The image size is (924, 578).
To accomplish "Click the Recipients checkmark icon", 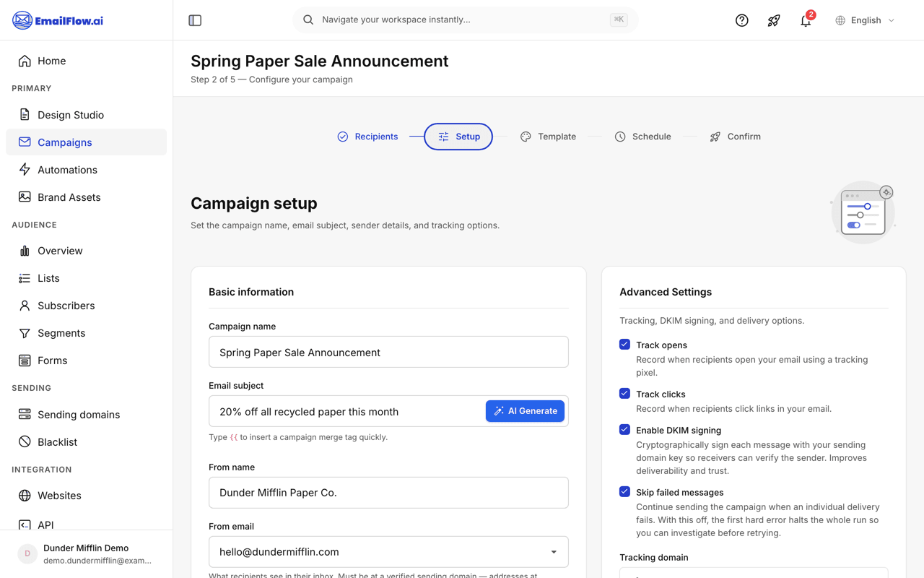I will (x=343, y=137).
